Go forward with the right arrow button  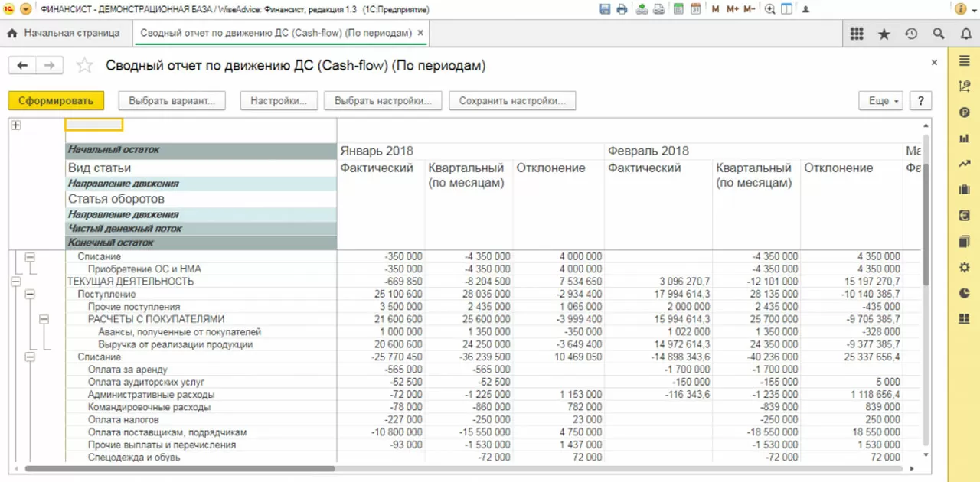coord(49,66)
